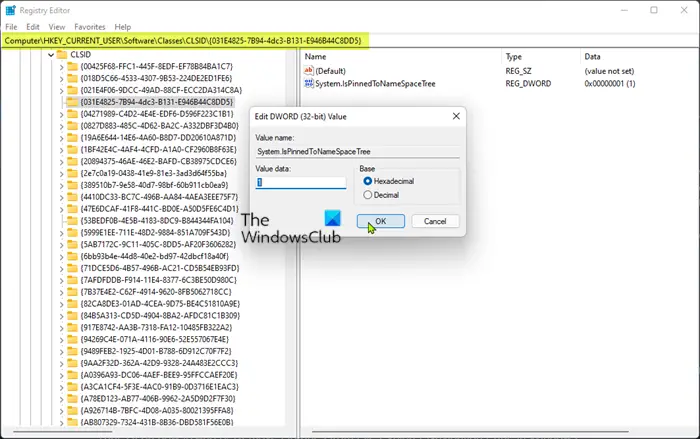Open the Favorites menu

[x=90, y=27]
